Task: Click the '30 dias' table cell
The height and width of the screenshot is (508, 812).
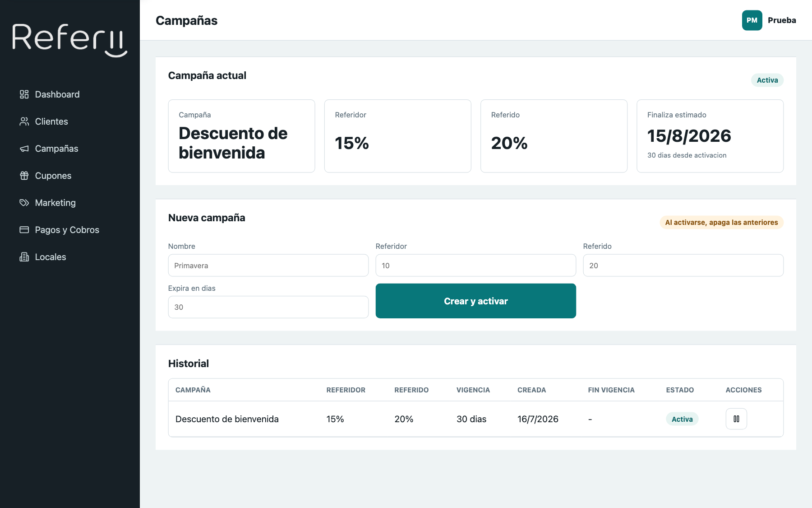Action: [471, 419]
